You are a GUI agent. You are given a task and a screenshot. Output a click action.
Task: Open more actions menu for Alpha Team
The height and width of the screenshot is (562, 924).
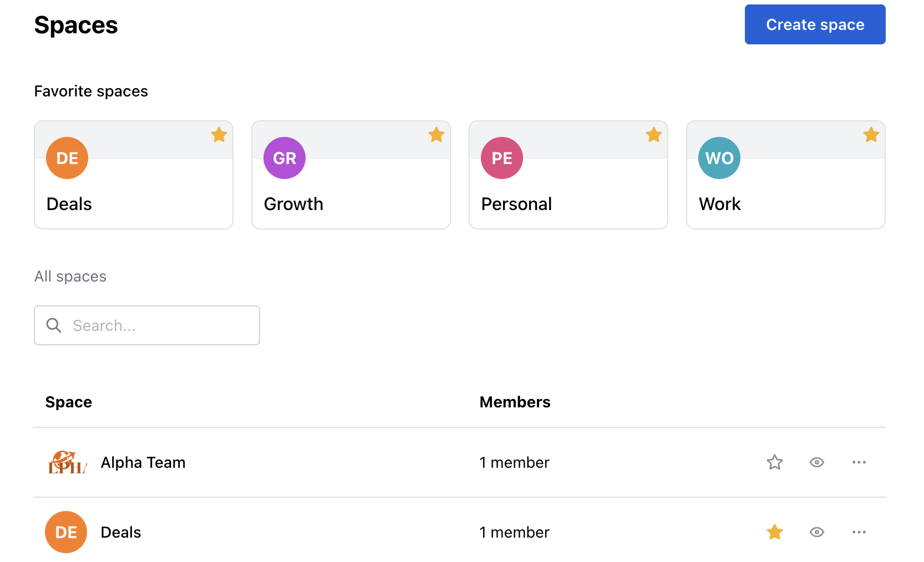[859, 462]
